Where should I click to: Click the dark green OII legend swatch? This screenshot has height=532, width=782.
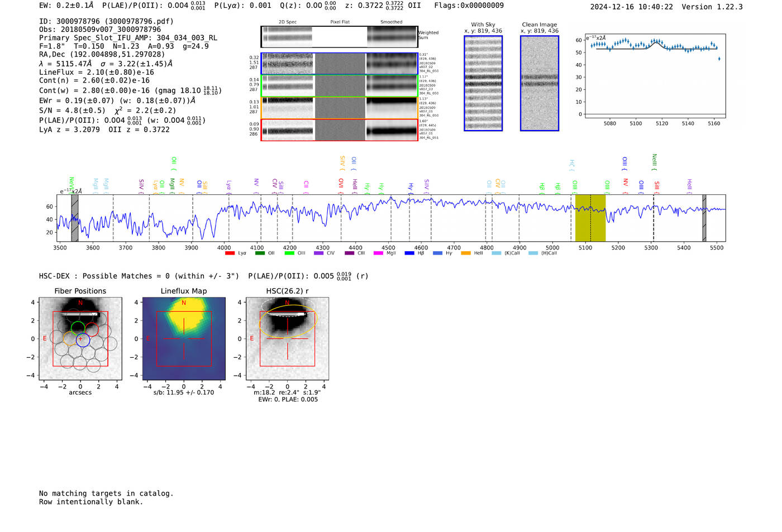click(x=260, y=253)
